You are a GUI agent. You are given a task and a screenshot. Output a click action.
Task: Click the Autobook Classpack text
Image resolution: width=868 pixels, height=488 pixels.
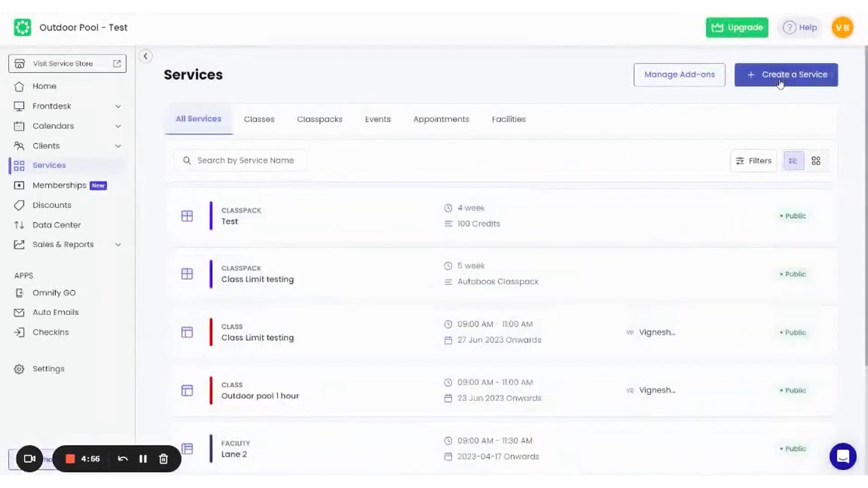tap(498, 282)
